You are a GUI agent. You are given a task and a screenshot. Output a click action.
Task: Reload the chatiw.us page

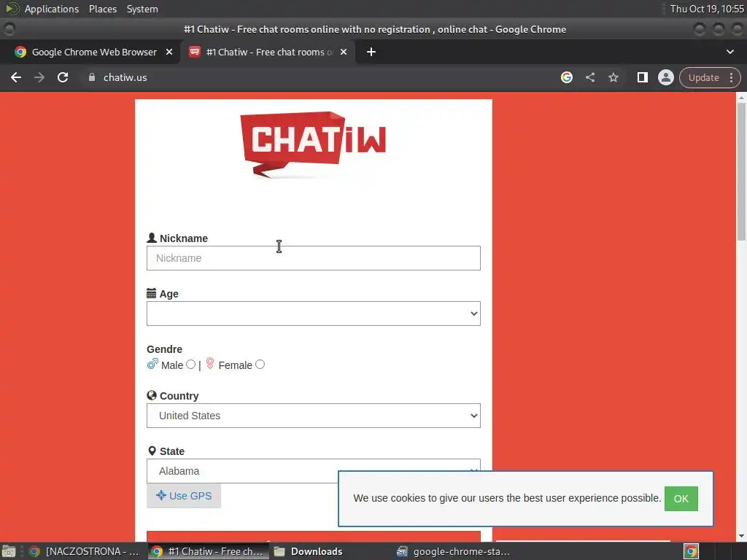(x=63, y=77)
